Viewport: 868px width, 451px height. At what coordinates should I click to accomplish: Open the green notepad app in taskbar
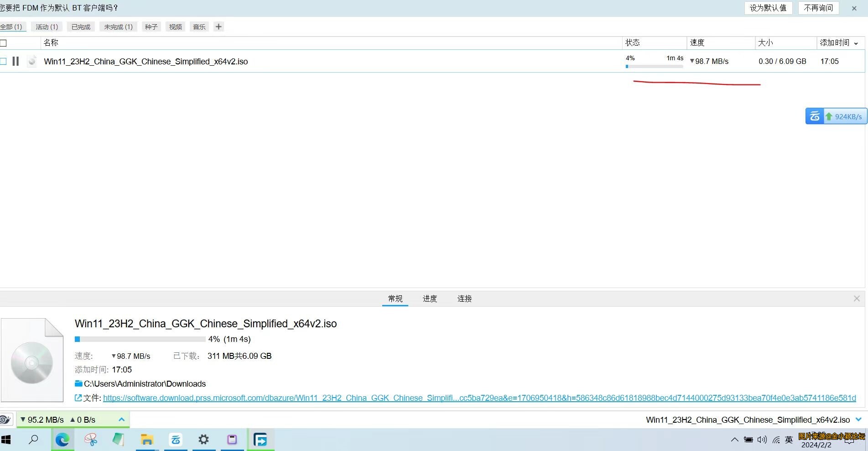119,440
